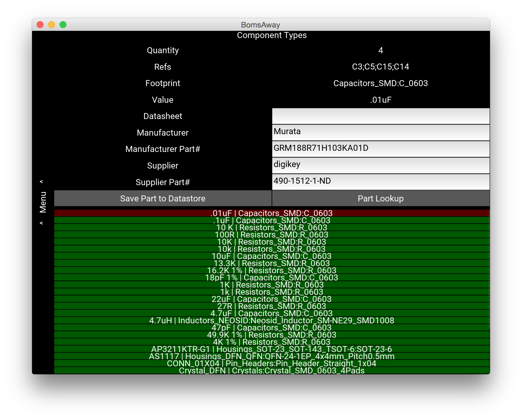
Task: Select the Crystal_DFN component entry
Action: click(x=272, y=371)
